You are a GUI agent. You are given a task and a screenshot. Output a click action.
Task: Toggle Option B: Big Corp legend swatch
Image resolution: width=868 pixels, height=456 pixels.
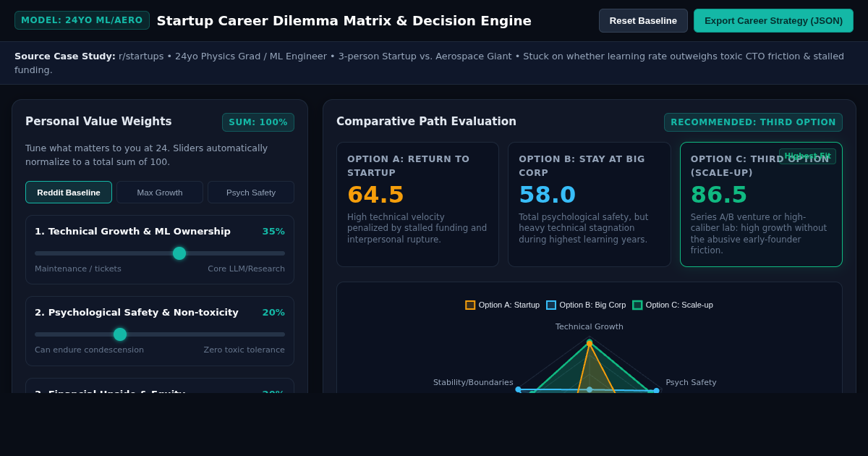point(551,305)
